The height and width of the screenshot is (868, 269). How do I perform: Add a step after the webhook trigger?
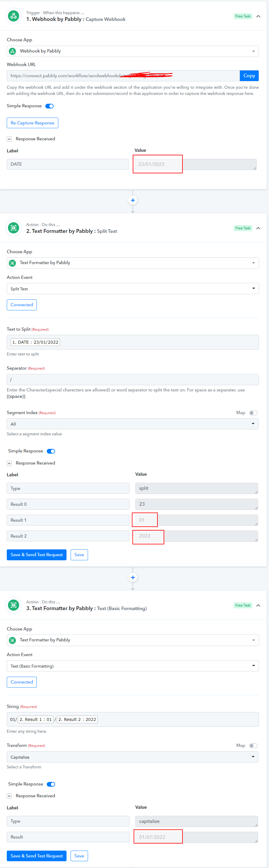coord(133,200)
